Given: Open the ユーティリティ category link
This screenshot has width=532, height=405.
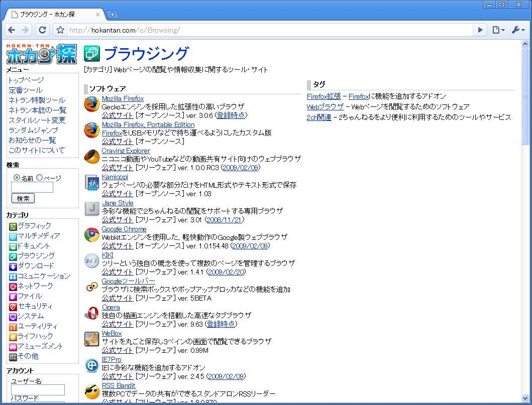Looking at the screenshot, I should click(x=38, y=326).
